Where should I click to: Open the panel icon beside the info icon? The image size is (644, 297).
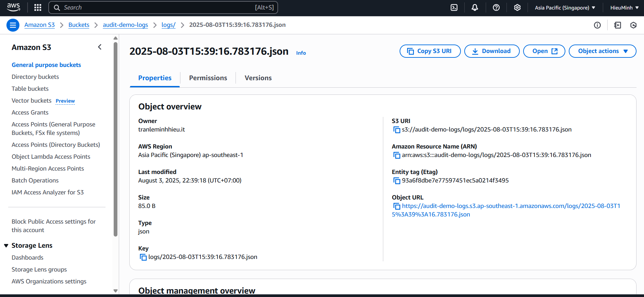point(618,25)
